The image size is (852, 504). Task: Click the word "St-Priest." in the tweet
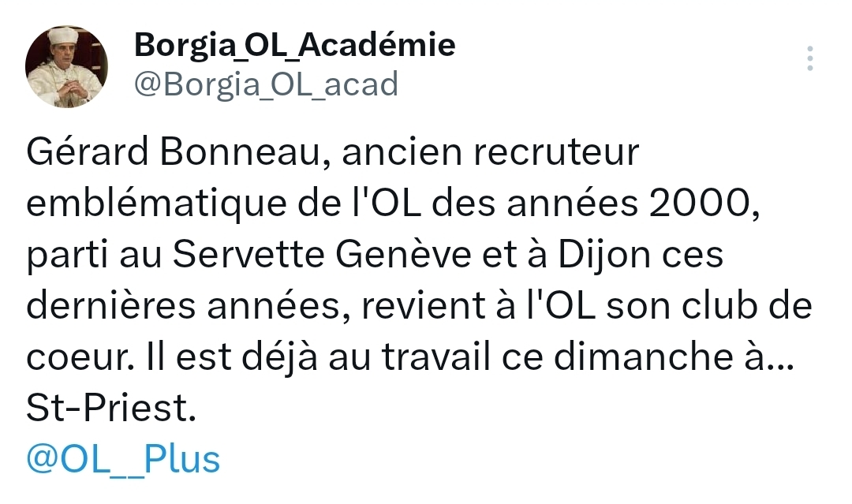(110, 409)
